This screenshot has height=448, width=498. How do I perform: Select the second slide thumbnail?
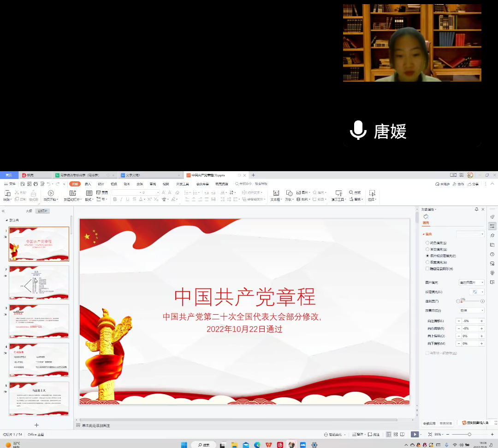point(39,282)
